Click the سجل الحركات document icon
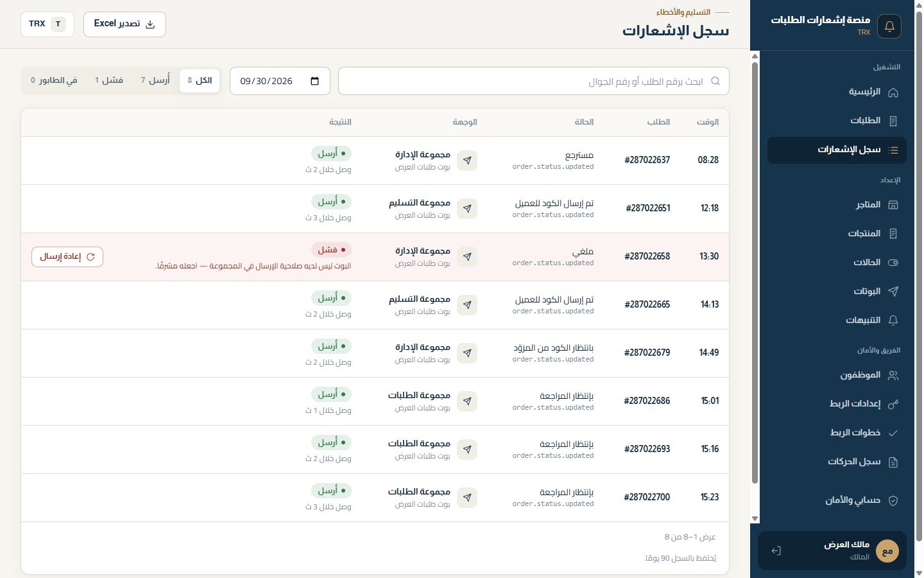 point(893,462)
